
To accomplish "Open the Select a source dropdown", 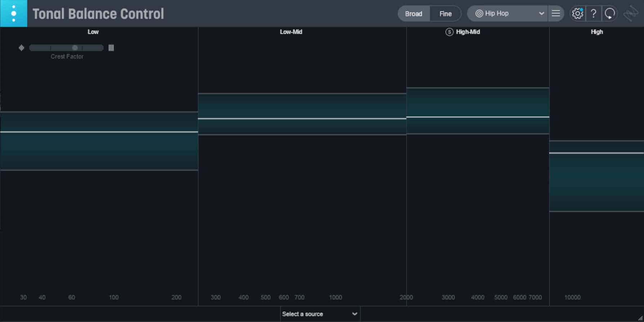I will coord(320,314).
